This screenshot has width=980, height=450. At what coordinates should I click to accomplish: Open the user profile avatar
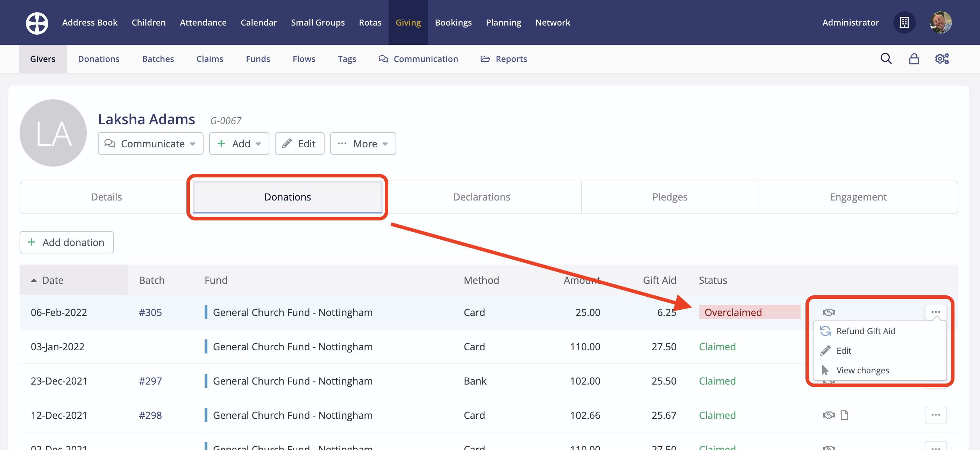click(940, 22)
